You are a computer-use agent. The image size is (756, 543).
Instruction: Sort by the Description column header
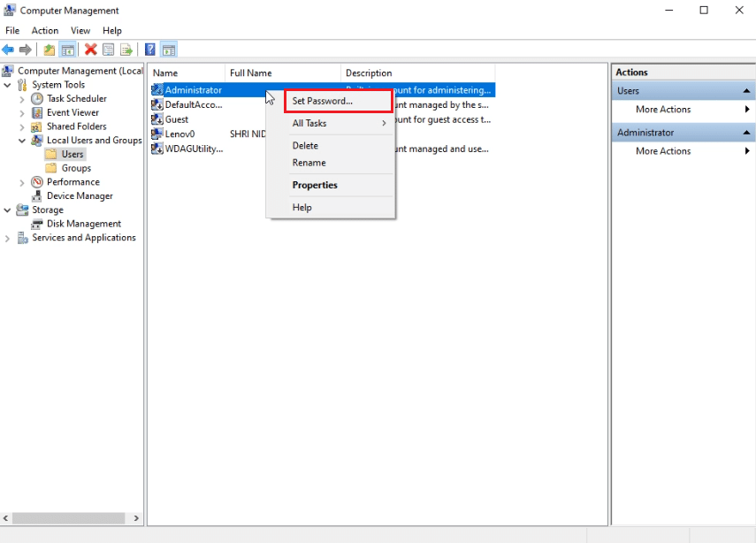pyautogui.click(x=417, y=73)
